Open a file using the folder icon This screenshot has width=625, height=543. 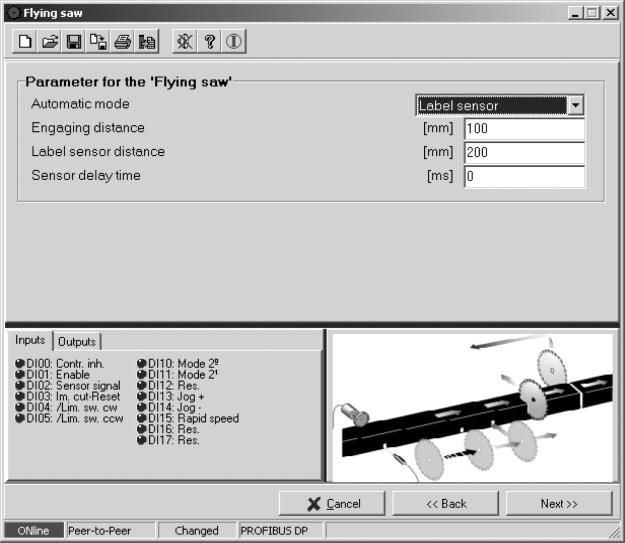(x=49, y=41)
